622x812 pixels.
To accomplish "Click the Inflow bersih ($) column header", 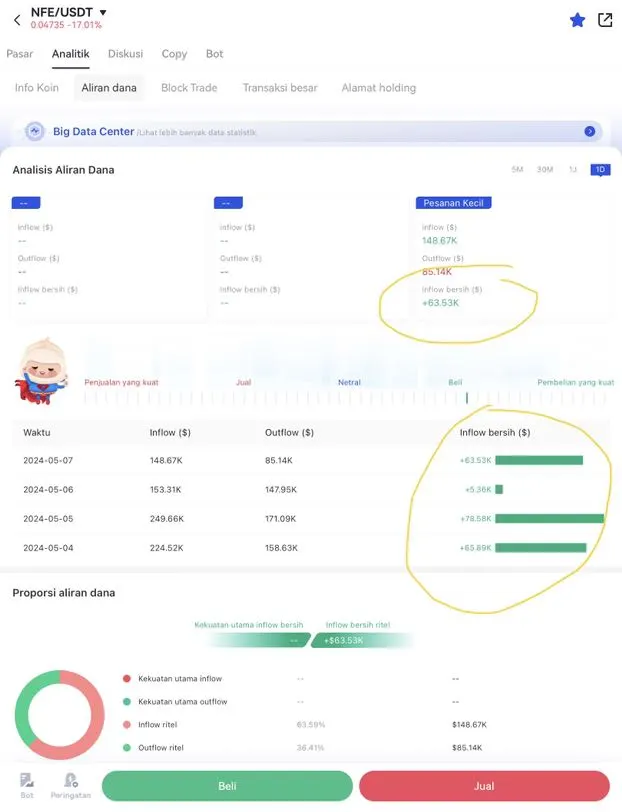I will click(495, 432).
